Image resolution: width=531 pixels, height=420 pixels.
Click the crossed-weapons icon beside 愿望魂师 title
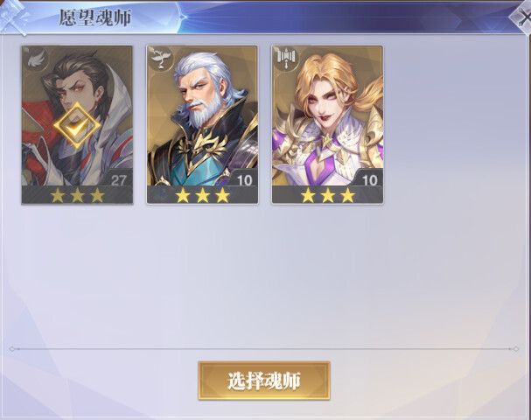click(x=14, y=17)
